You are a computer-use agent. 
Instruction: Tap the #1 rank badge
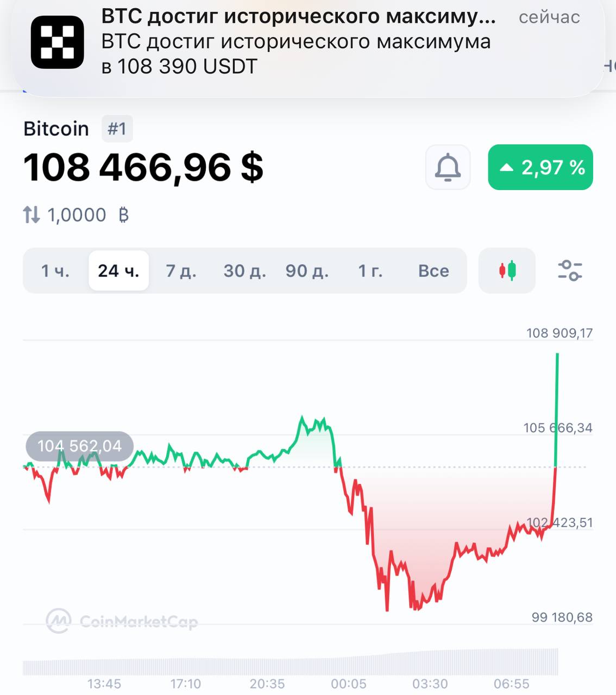pos(117,129)
